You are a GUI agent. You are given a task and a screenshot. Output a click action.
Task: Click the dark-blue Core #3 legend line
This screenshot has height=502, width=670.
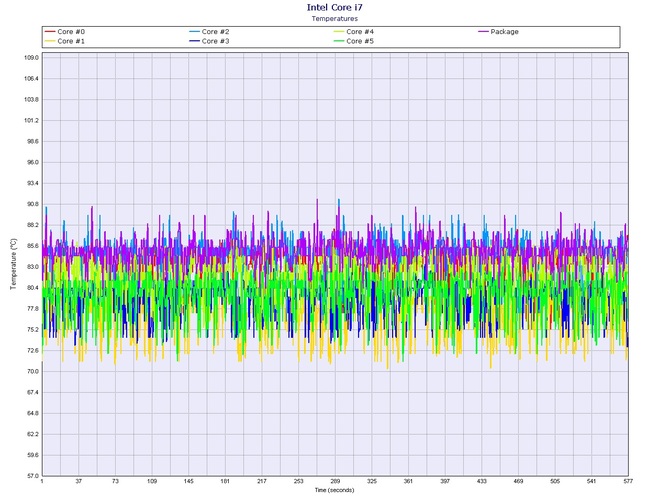pyautogui.click(x=194, y=41)
